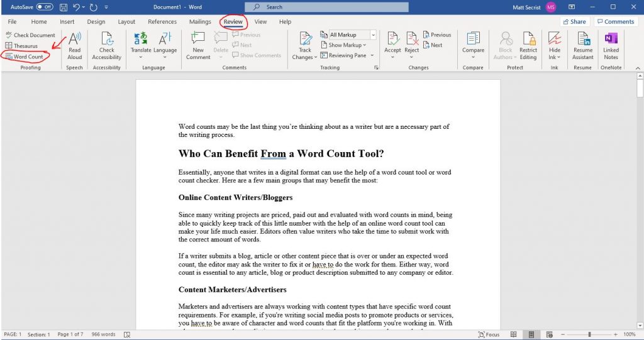Open Ribbon Display Options

pos(572,7)
